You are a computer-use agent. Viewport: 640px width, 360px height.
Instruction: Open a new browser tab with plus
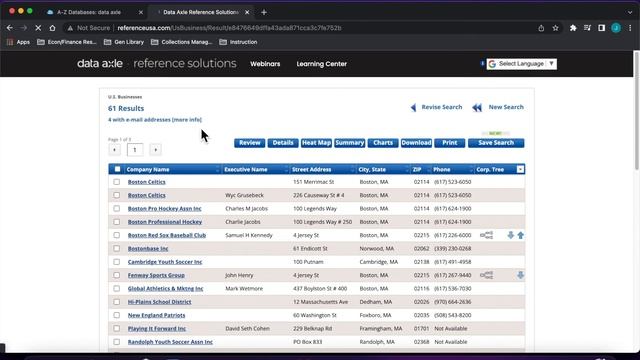pyautogui.click(x=264, y=12)
